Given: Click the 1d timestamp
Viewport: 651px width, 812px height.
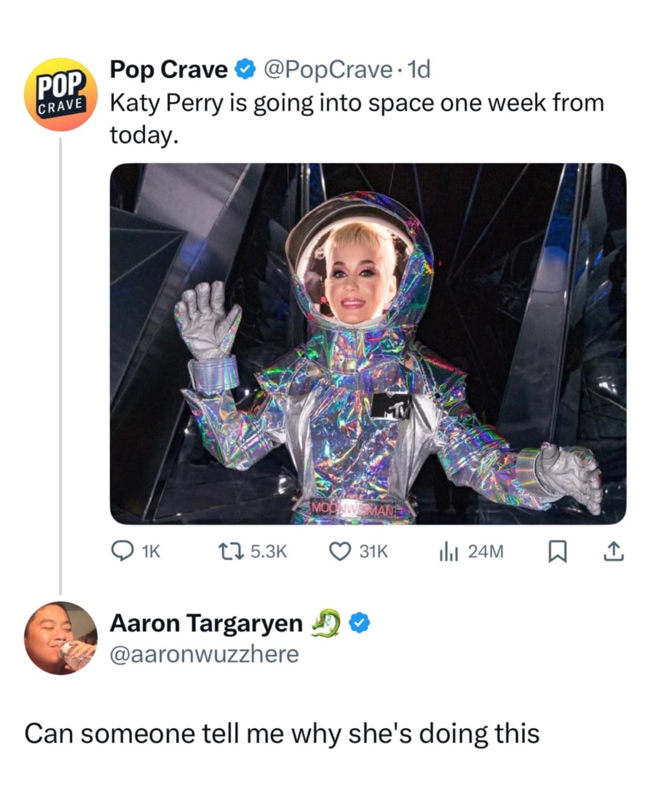Looking at the screenshot, I should pos(419,70).
